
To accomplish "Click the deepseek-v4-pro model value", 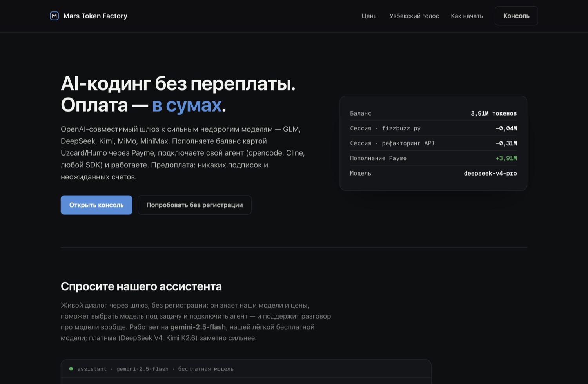I will coord(490,173).
